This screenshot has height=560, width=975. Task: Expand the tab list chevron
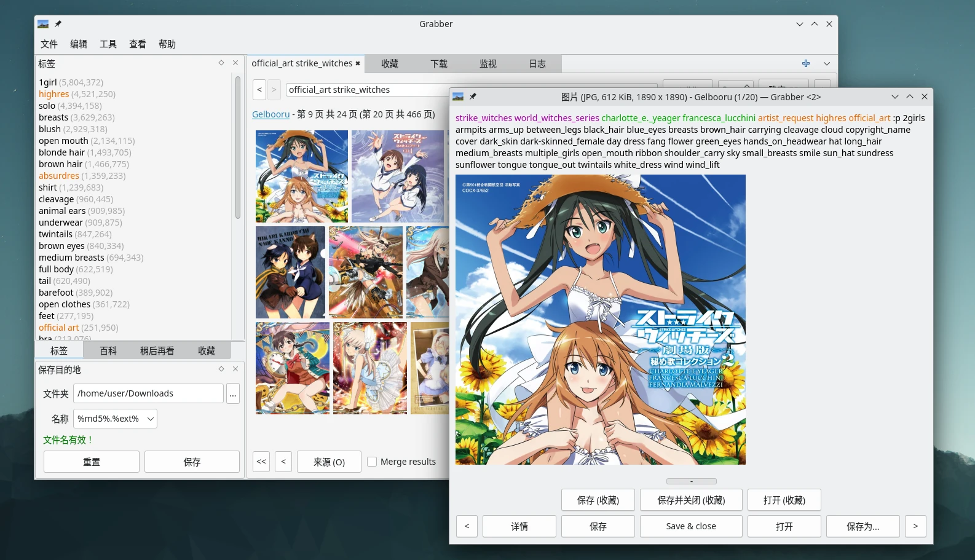tap(827, 63)
